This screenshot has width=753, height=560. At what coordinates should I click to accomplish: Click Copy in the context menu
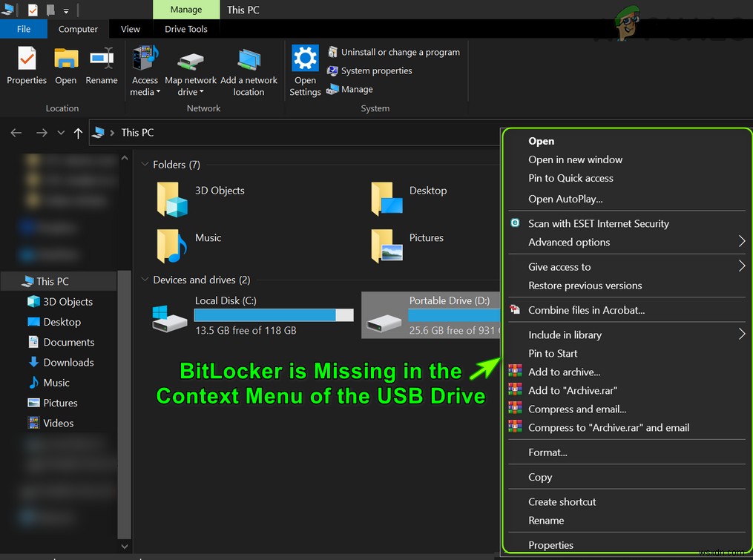(x=539, y=477)
